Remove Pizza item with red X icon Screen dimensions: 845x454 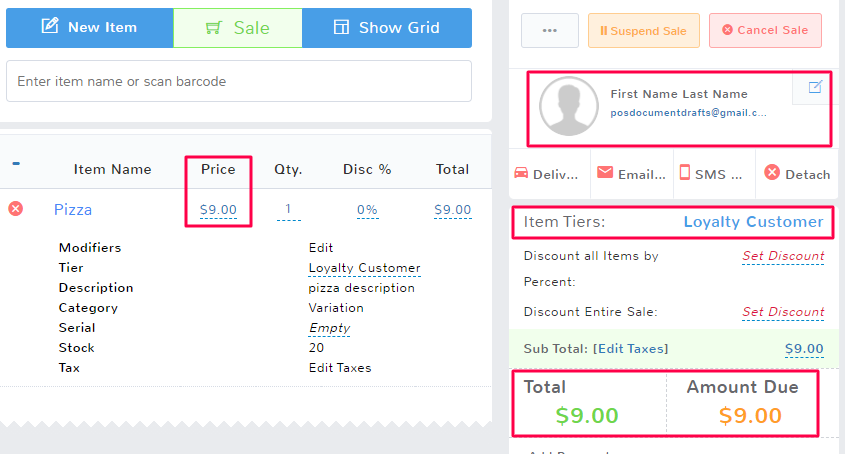click(x=15, y=209)
